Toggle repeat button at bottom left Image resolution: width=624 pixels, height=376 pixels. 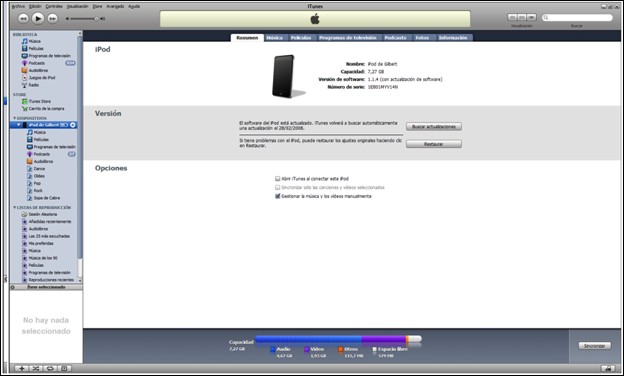(x=50, y=368)
